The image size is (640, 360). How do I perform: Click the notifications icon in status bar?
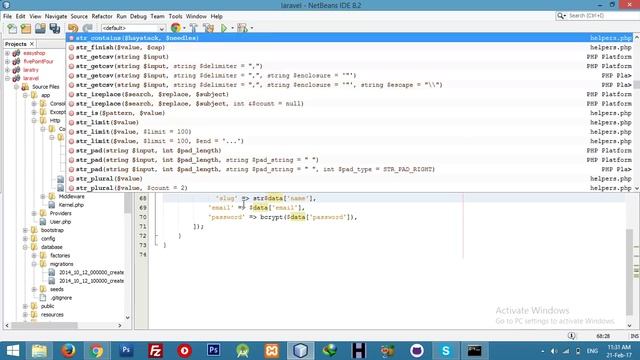[x=571, y=336]
